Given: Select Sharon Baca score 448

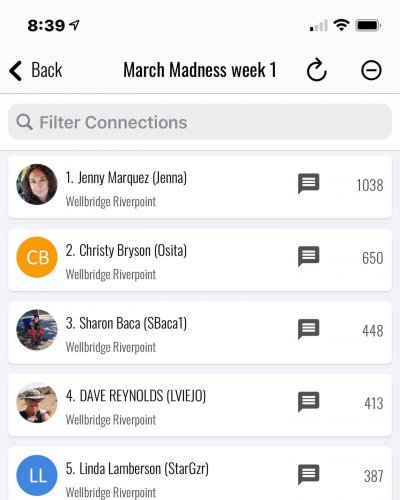Looking at the screenshot, I should [x=373, y=331].
